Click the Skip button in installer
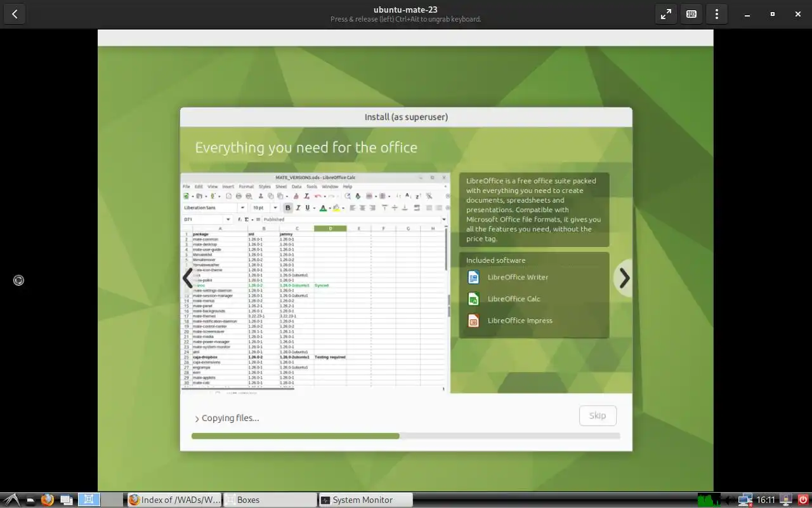The height and width of the screenshot is (508, 812). [x=598, y=415]
